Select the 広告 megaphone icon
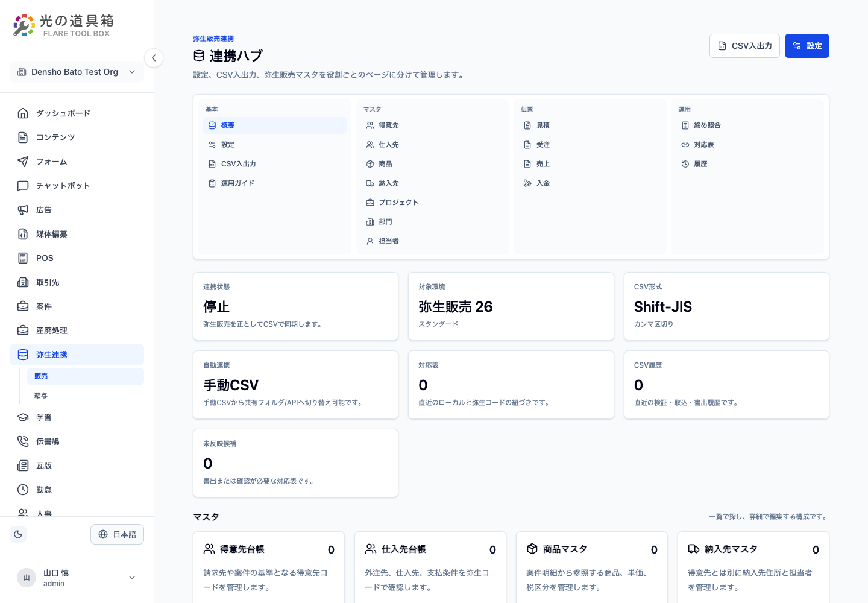Image resolution: width=868 pixels, height=603 pixels. click(23, 210)
